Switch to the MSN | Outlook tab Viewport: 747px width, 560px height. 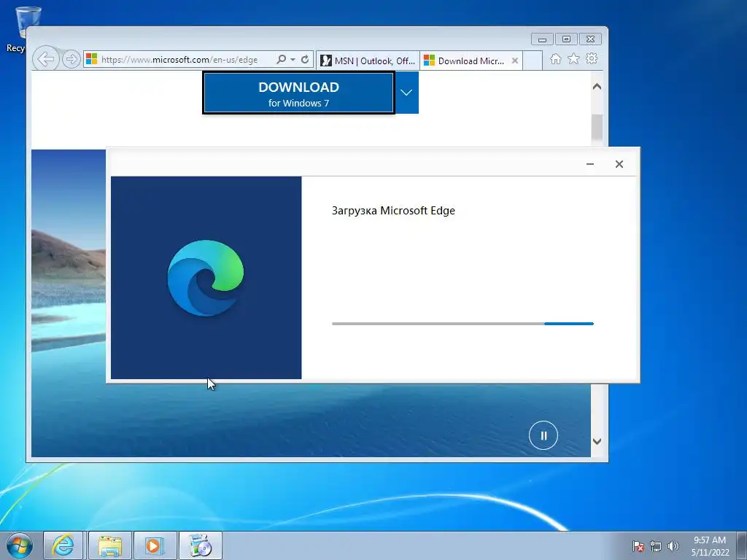coord(368,61)
